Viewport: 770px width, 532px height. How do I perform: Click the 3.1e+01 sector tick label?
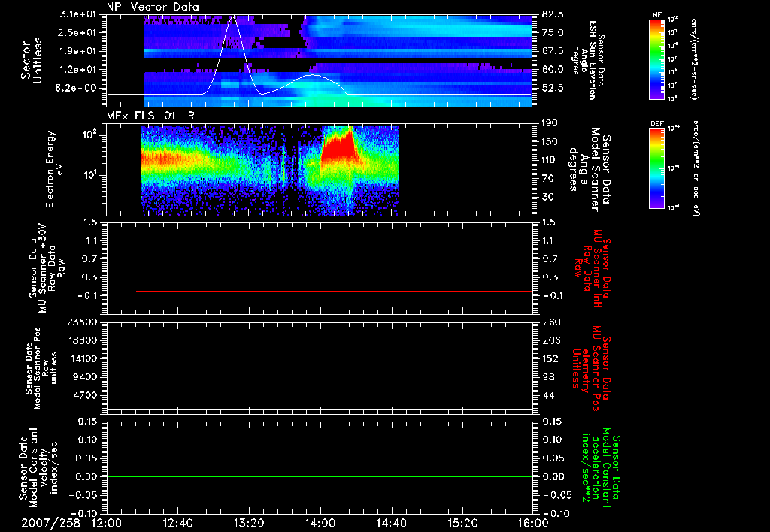click(x=79, y=15)
